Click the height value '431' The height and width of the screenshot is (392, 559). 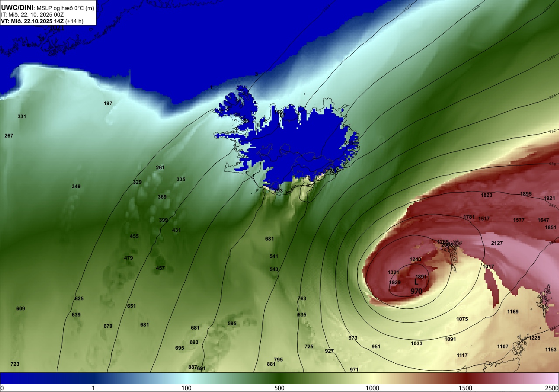click(x=176, y=230)
